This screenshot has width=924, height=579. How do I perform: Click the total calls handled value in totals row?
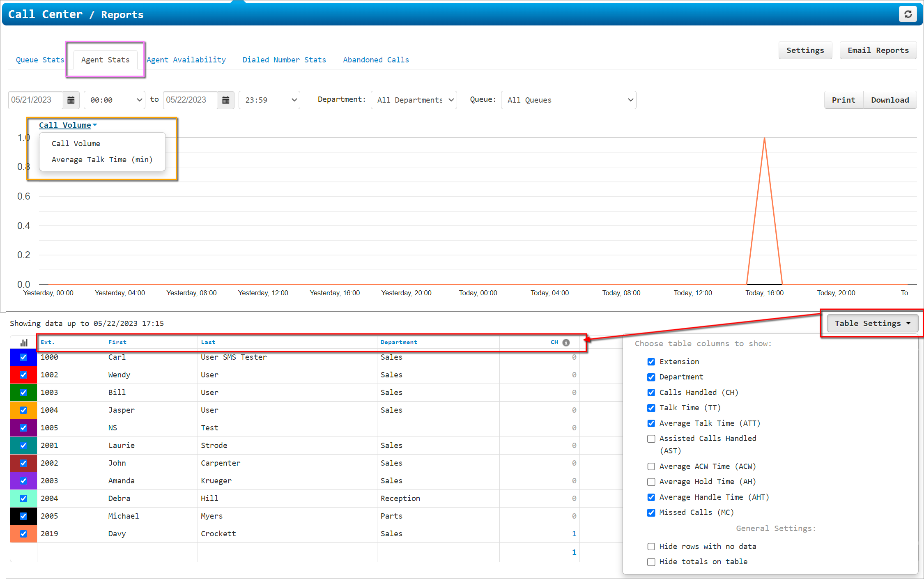click(574, 552)
